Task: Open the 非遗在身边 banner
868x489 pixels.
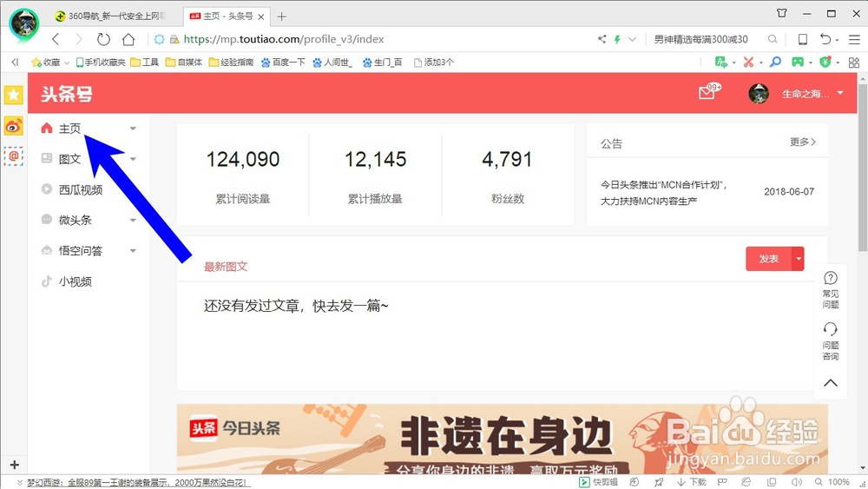Action: [502, 439]
